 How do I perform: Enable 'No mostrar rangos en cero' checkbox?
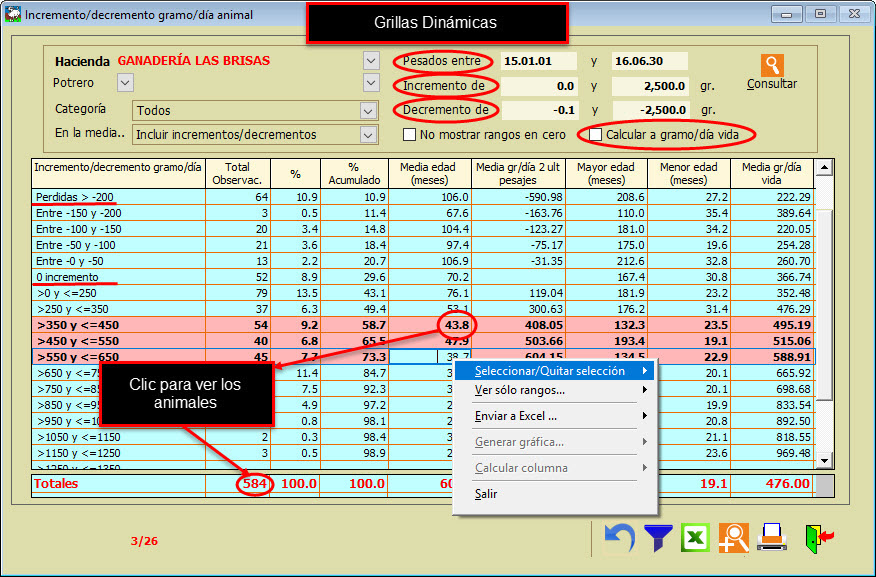[x=409, y=134]
